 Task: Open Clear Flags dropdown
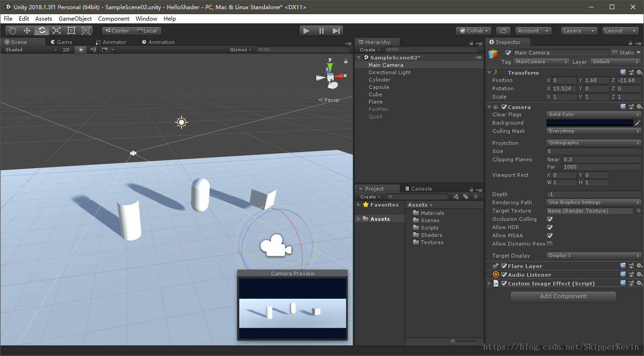click(x=594, y=115)
